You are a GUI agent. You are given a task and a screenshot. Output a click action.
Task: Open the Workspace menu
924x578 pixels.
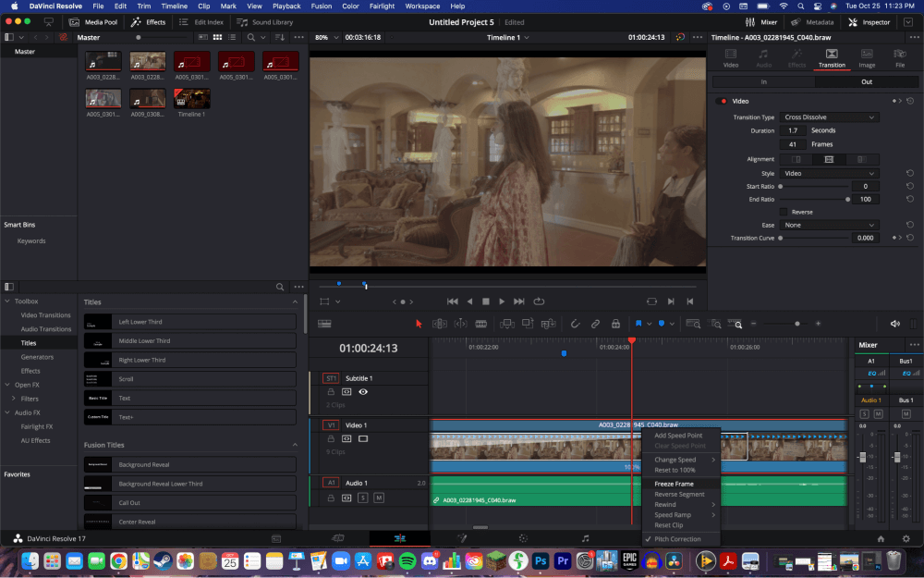[422, 6]
